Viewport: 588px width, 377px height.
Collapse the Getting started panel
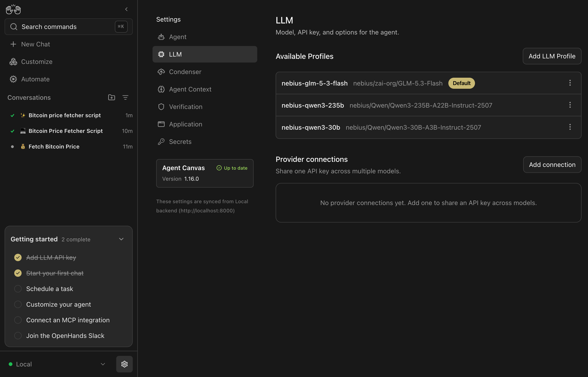pyautogui.click(x=121, y=239)
